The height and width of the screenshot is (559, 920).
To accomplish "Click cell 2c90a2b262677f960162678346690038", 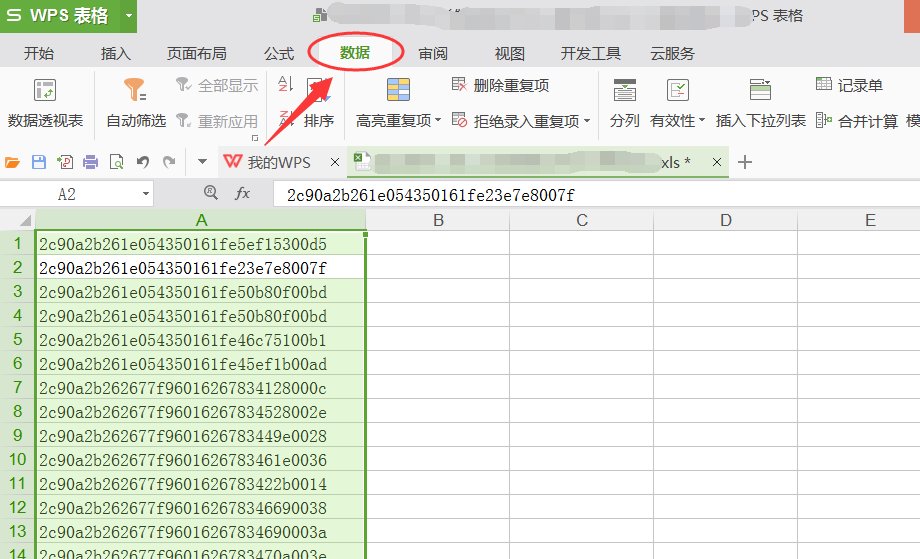I will point(201,507).
